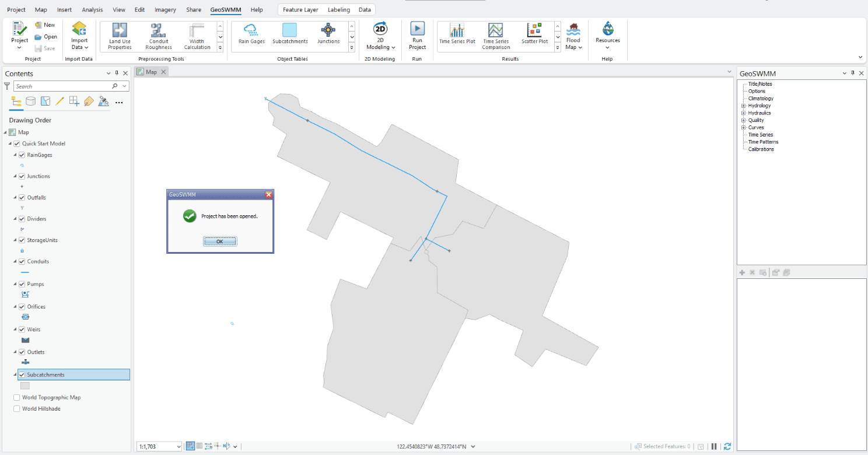Open the Subcatchments object table
This screenshot has height=455, width=868.
click(289, 36)
